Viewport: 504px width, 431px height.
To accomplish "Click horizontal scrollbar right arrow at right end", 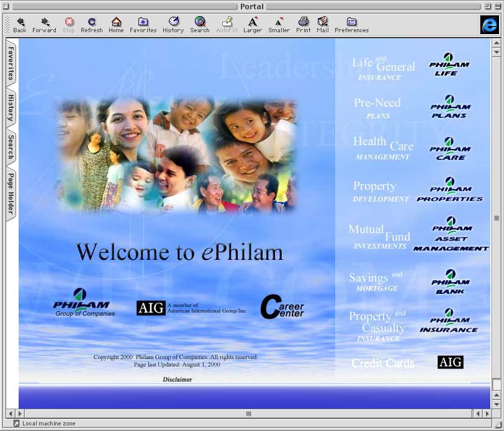I will [487, 414].
